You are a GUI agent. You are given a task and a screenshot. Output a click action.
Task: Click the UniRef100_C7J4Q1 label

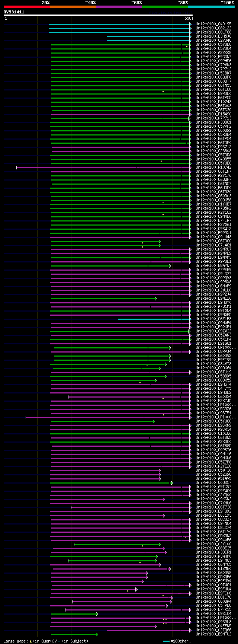tap(213, 245)
